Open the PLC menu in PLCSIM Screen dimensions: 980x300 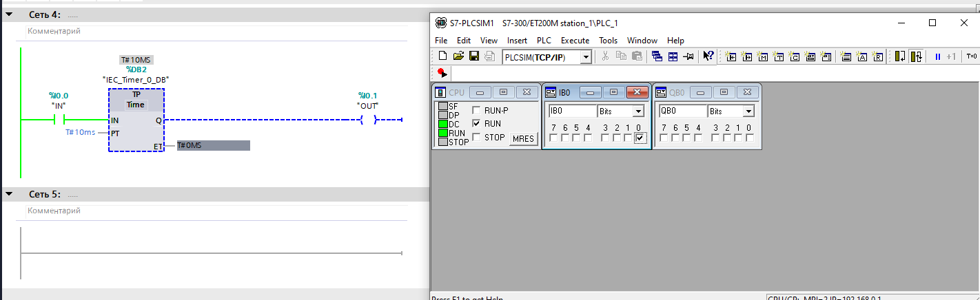544,41
